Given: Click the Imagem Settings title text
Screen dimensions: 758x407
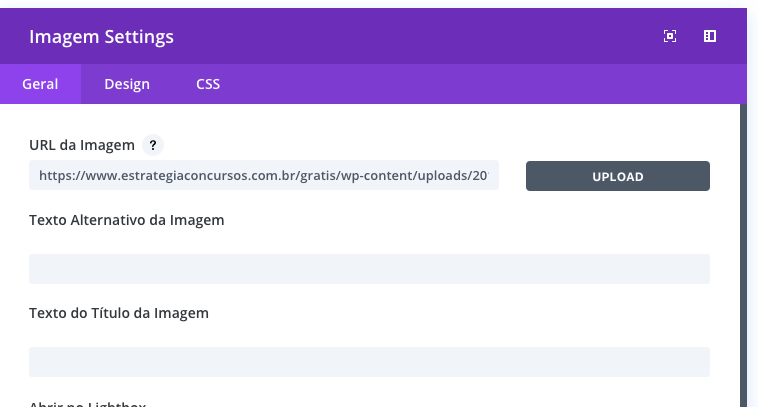Looking at the screenshot, I should pyautogui.click(x=102, y=37).
